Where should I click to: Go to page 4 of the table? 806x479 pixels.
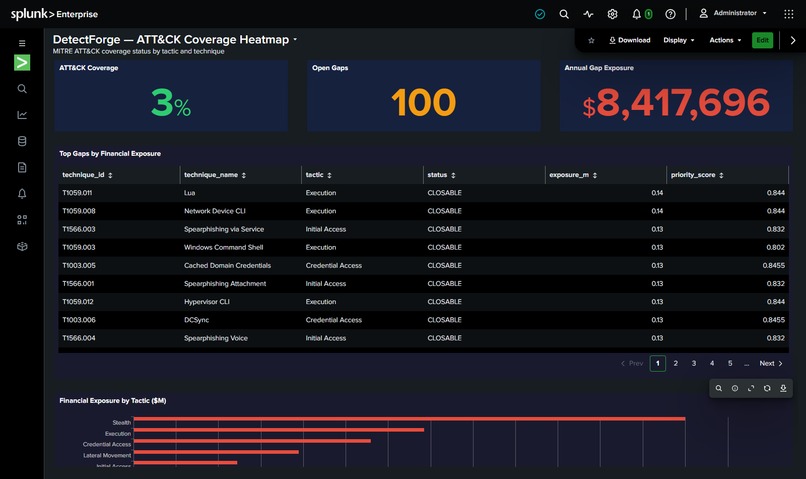712,363
